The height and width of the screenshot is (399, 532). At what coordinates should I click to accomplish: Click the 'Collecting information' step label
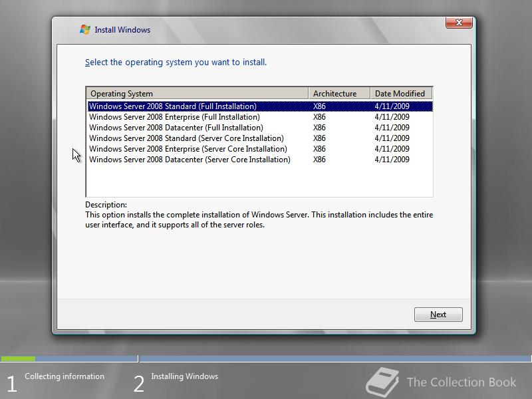[65, 376]
